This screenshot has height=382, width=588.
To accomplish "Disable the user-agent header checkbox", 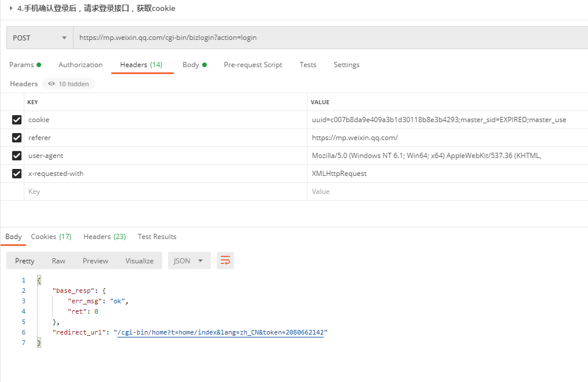I will point(16,156).
